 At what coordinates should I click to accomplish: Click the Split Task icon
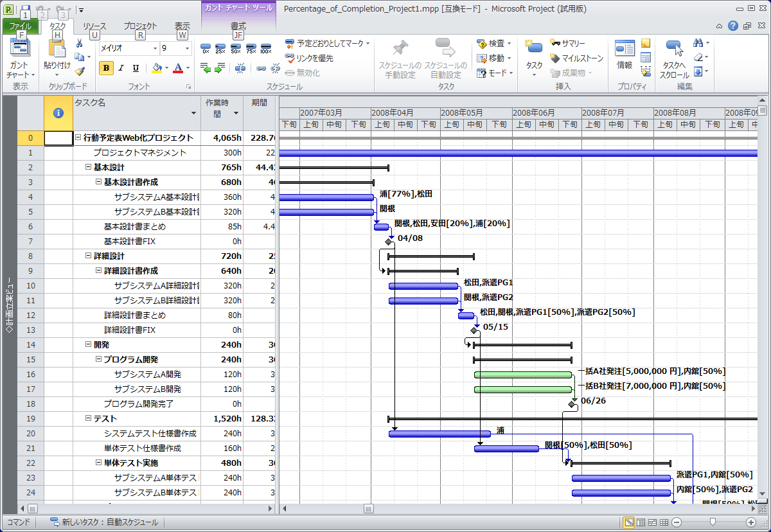click(x=240, y=67)
